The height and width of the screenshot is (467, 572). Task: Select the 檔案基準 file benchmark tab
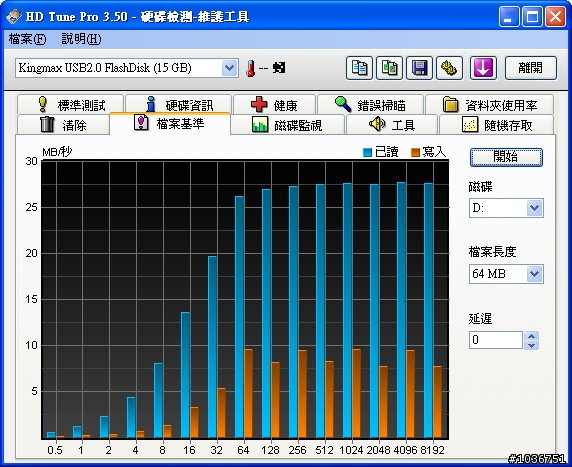click(170, 124)
